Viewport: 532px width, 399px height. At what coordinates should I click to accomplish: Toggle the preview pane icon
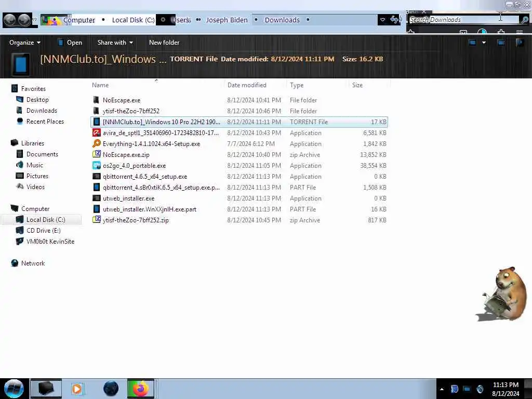[501, 43]
